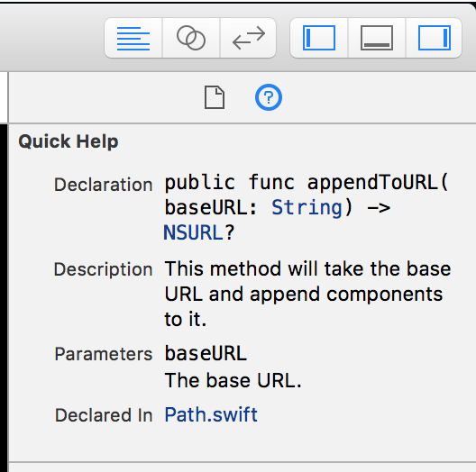Screen dimensions: 476x472
Task: Click the Declared In field label
Action: tap(104, 415)
